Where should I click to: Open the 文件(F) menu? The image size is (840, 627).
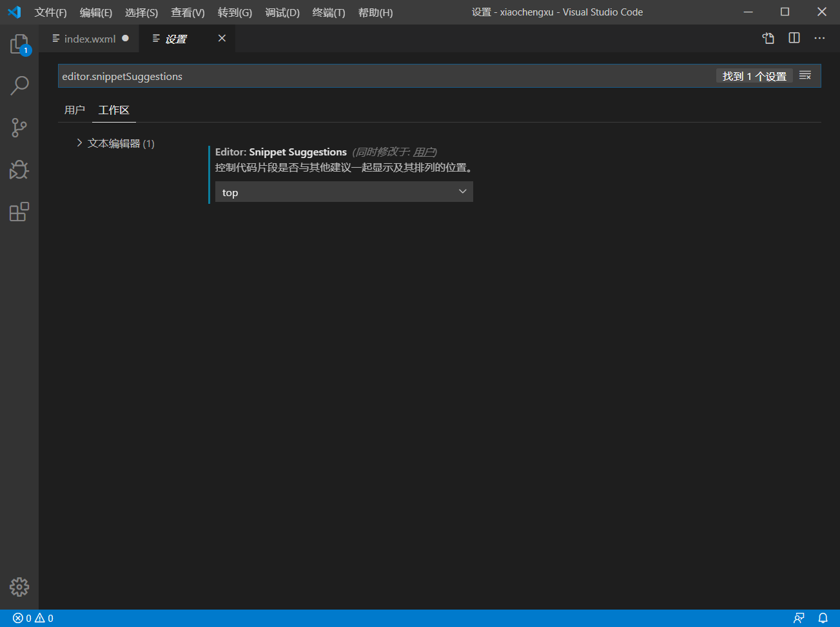50,12
